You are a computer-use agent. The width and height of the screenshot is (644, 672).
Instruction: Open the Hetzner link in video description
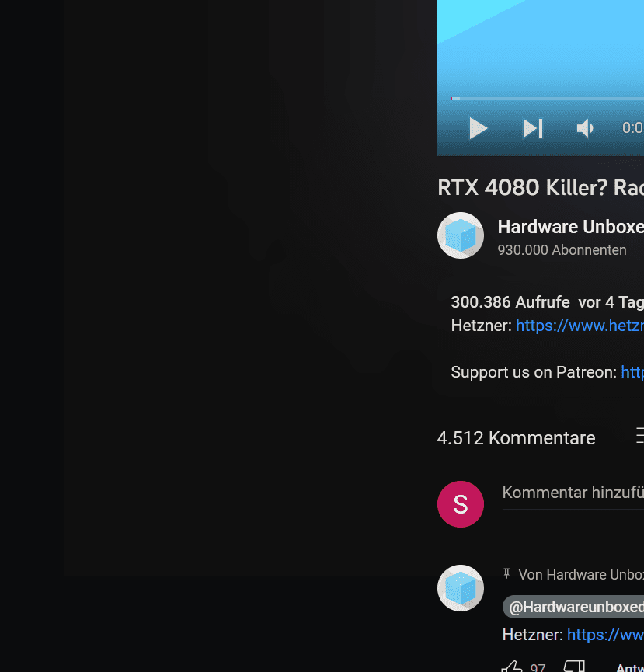(580, 326)
